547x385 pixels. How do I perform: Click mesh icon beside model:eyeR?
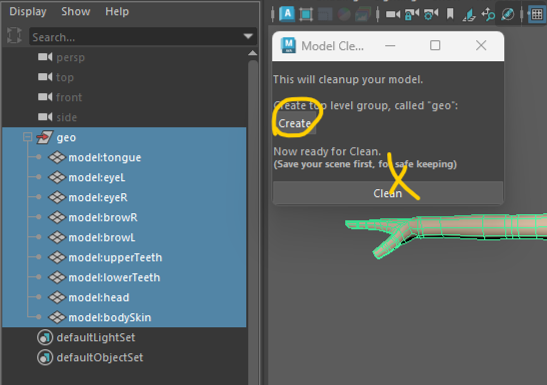57,197
